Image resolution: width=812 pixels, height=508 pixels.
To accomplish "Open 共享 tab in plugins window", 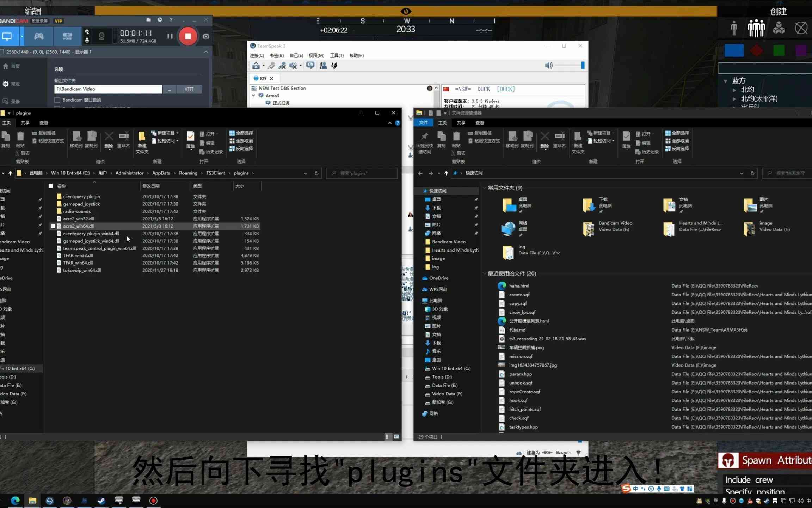I will point(25,123).
